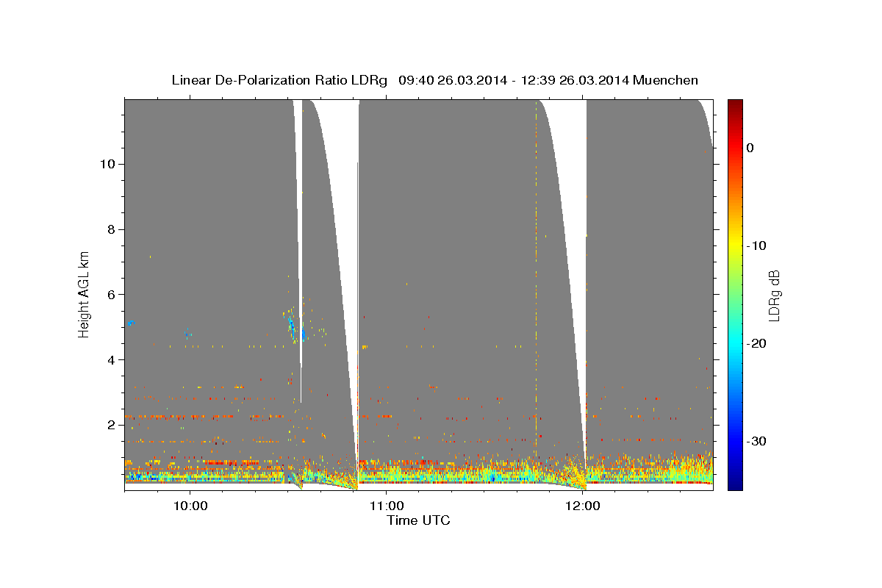Click the 'Height AGL km' axis label
This screenshot has height=588, width=882.
(x=85, y=293)
